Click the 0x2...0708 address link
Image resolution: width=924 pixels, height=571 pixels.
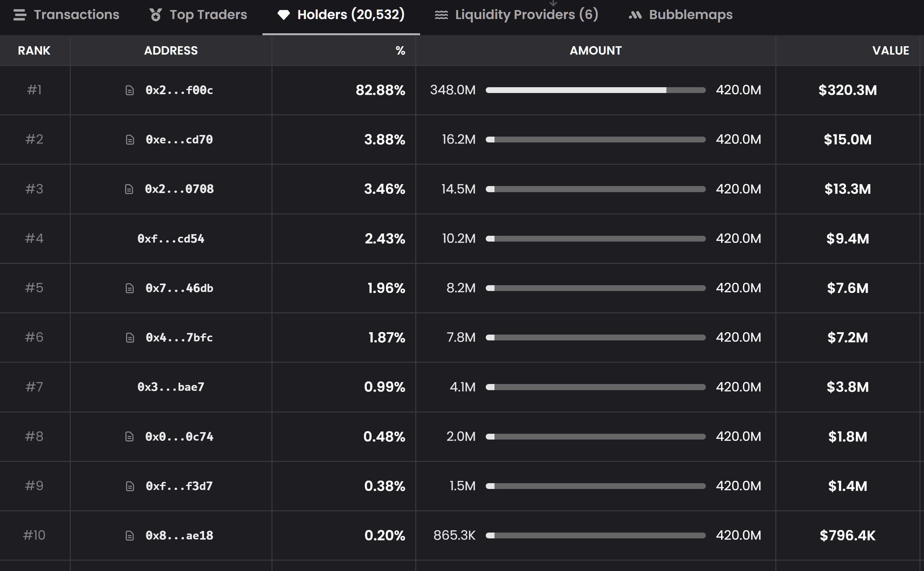[x=179, y=189]
